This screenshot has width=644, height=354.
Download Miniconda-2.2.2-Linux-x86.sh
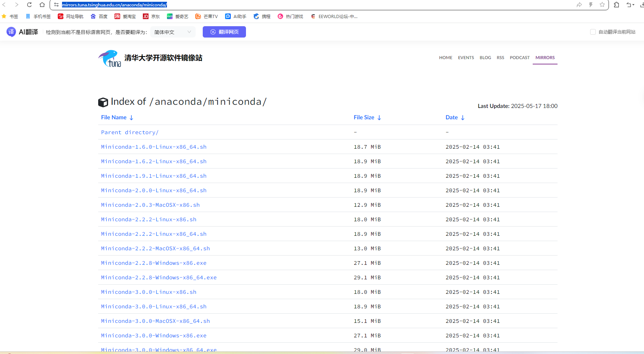[x=149, y=219]
